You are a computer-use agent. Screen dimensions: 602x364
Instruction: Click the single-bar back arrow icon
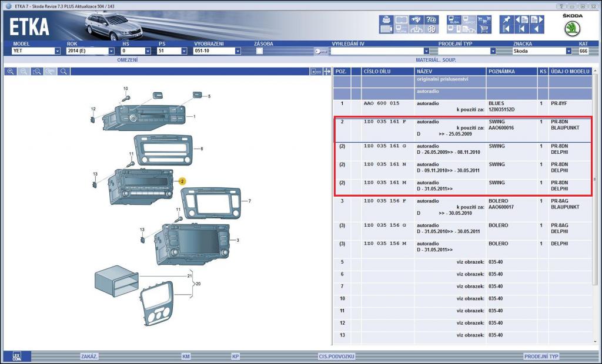point(521,29)
